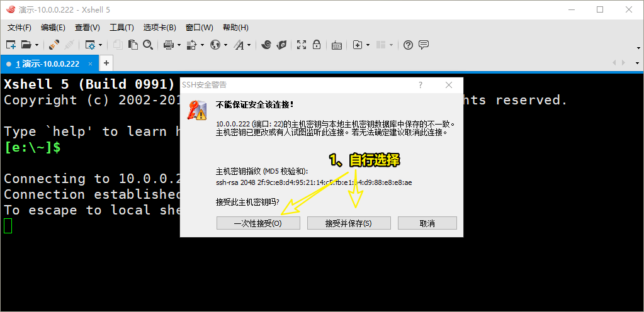The height and width of the screenshot is (312, 644).
Task: Open the sessions folder icon
Action: click(26, 45)
